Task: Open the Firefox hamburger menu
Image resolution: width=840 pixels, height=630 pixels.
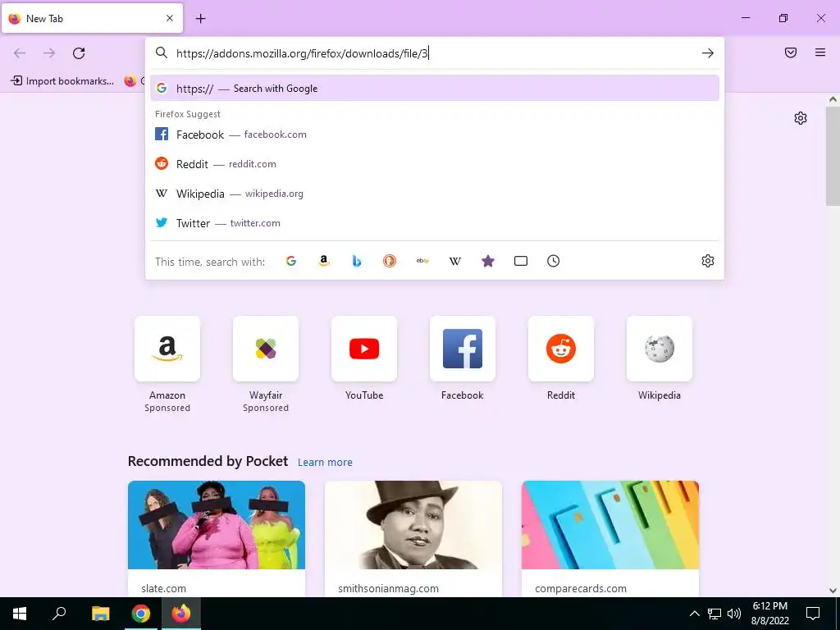Action: click(x=820, y=52)
